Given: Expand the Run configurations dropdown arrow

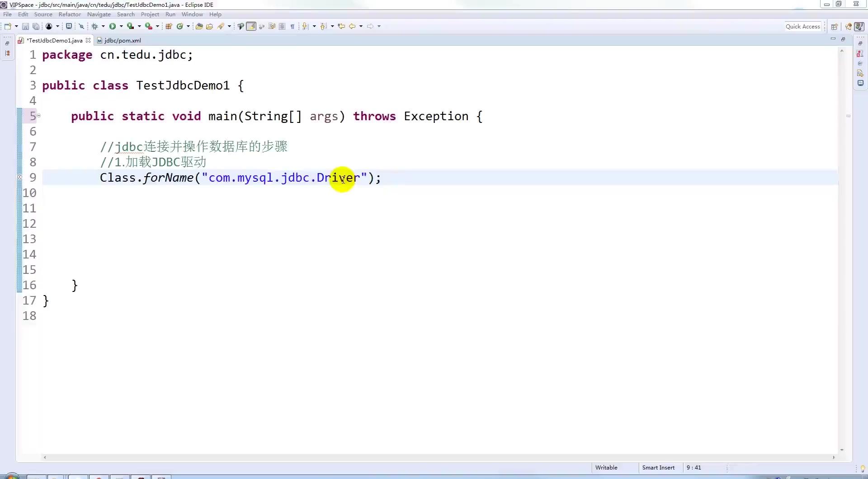Looking at the screenshot, I should pyautogui.click(x=121, y=26).
